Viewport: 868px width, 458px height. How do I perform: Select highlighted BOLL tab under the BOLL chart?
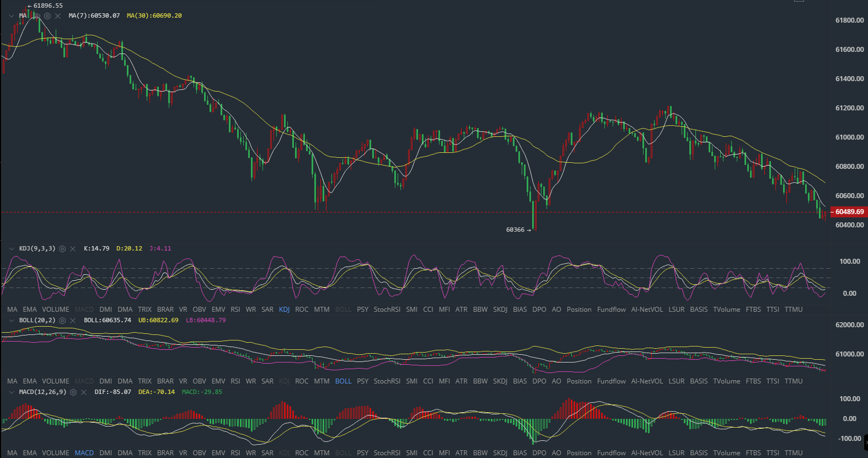(x=343, y=381)
